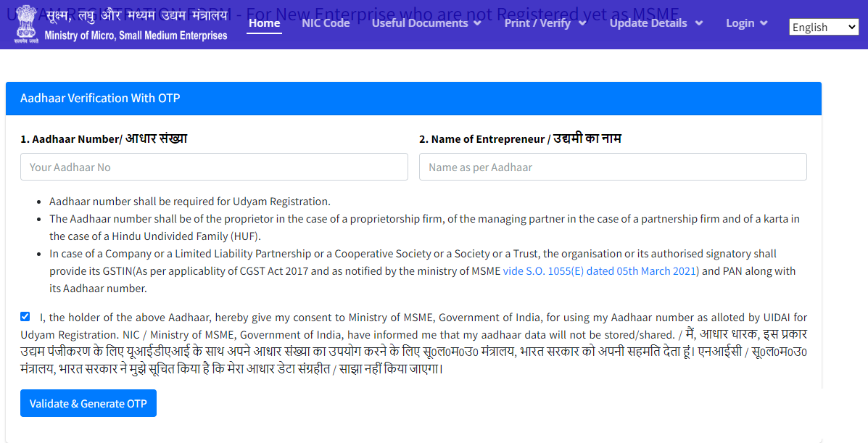
Task: Expand the Update Details dropdown menu
Action: [x=656, y=23]
